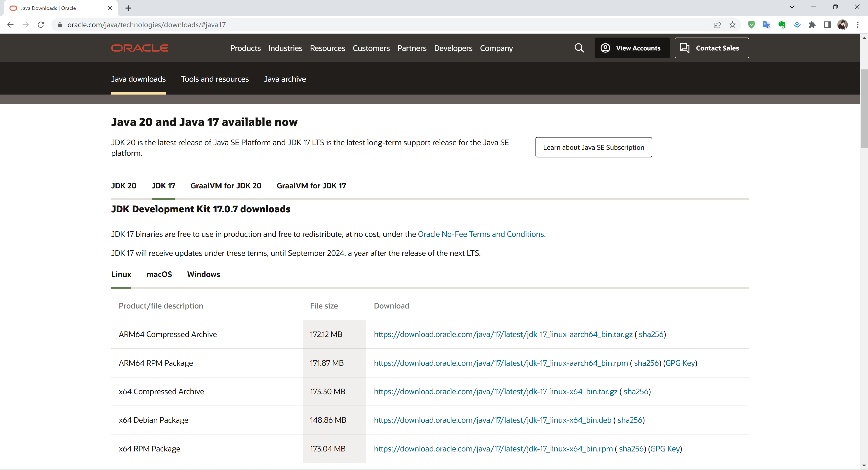
Task: Click the browser forward arrow
Action: [26, 25]
